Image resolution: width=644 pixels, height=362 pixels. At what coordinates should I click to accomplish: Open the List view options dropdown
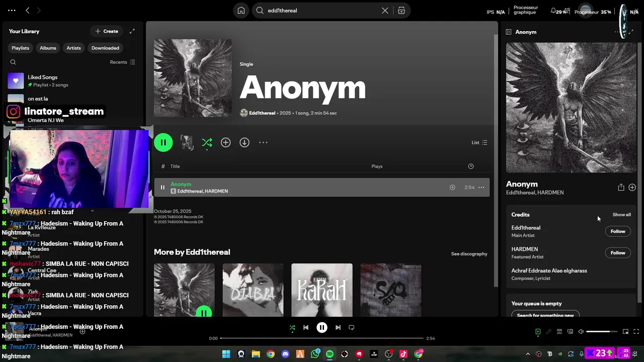[x=479, y=143]
